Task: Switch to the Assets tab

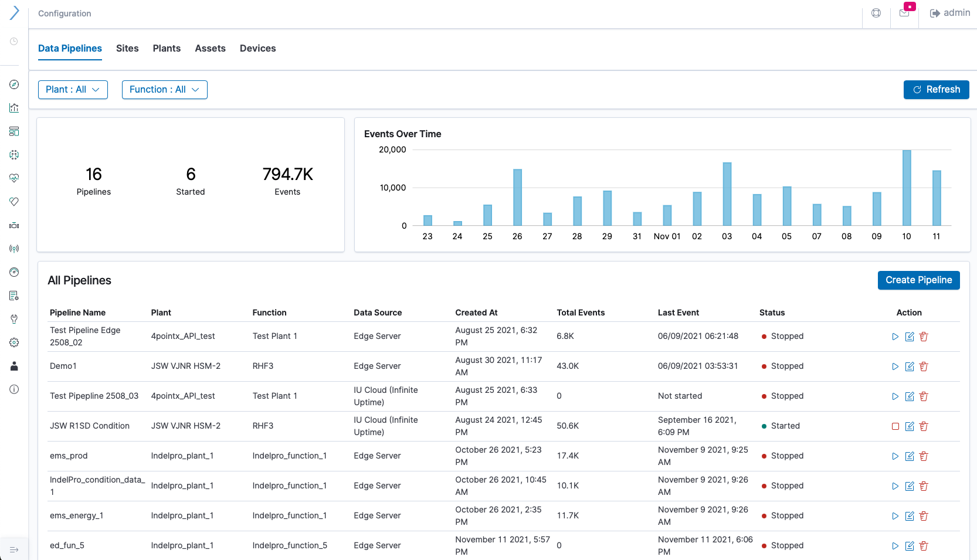Action: (x=210, y=48)
